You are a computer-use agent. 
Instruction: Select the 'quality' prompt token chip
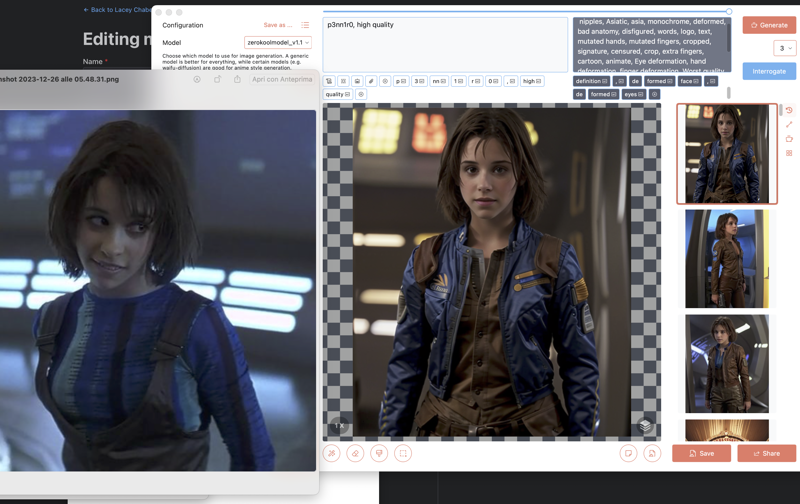(338, 94)
